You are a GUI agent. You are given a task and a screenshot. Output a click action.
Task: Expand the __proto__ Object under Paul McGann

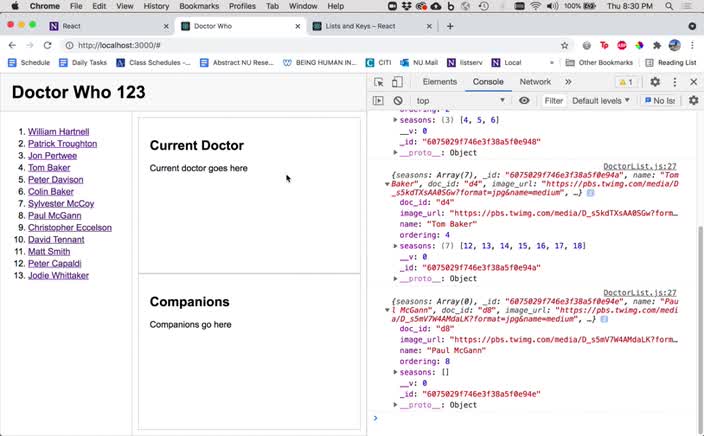tap(395, 405)
